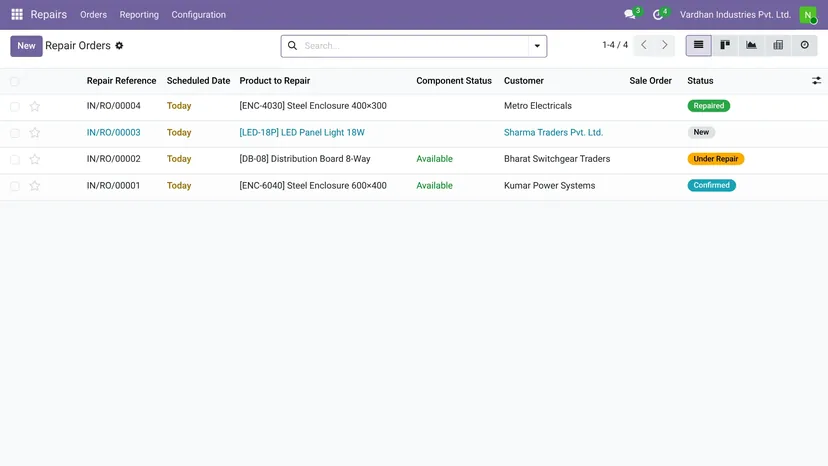Open the Configuration menu
828x466 pixels.
(199, 15)
